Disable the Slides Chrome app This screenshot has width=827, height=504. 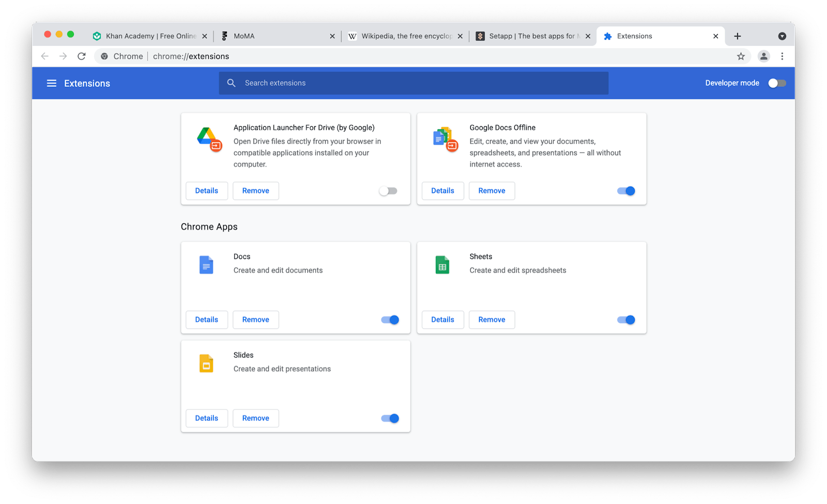point(389,418)
